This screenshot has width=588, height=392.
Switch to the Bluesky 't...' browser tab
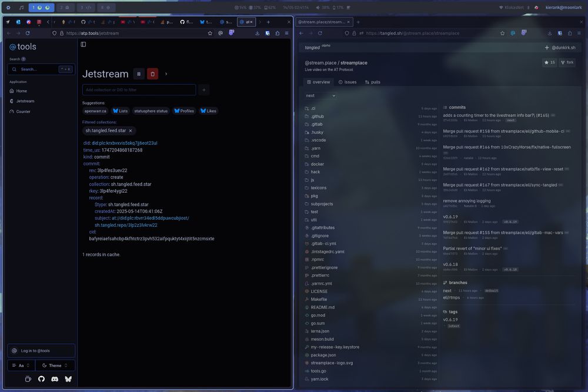pos(206,22)
